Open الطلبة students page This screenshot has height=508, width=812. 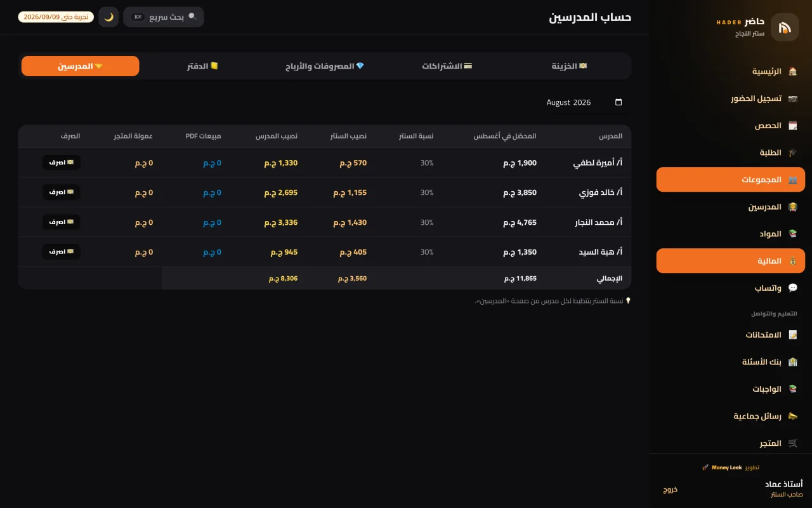731,152
